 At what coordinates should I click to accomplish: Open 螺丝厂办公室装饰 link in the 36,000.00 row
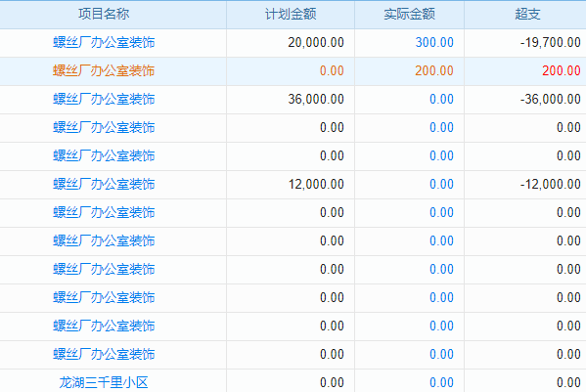(104, 100)
